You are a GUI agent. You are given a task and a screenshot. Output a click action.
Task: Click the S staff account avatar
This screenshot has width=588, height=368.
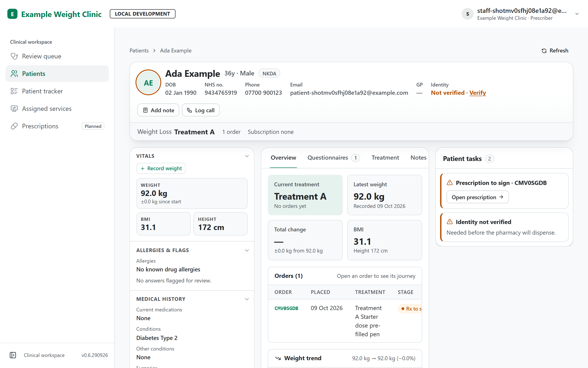tap(467, 14)
